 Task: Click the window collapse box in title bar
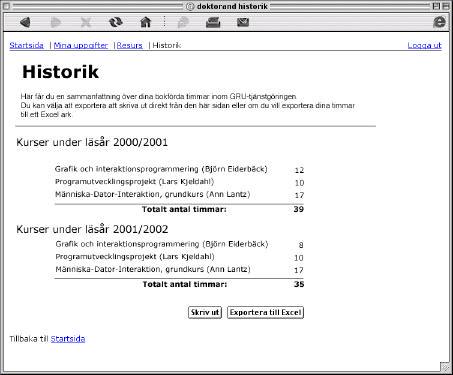coord(445,6)
